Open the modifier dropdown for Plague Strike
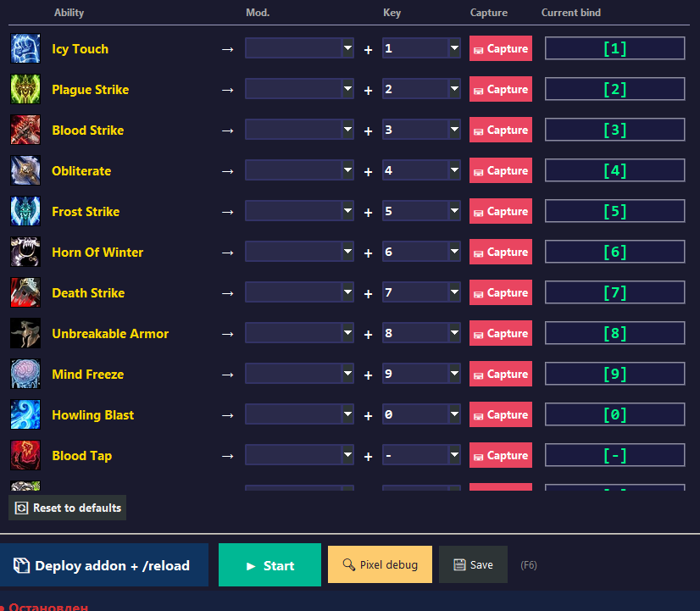This screenshot has width=700, height=611. tap(299, 88)
